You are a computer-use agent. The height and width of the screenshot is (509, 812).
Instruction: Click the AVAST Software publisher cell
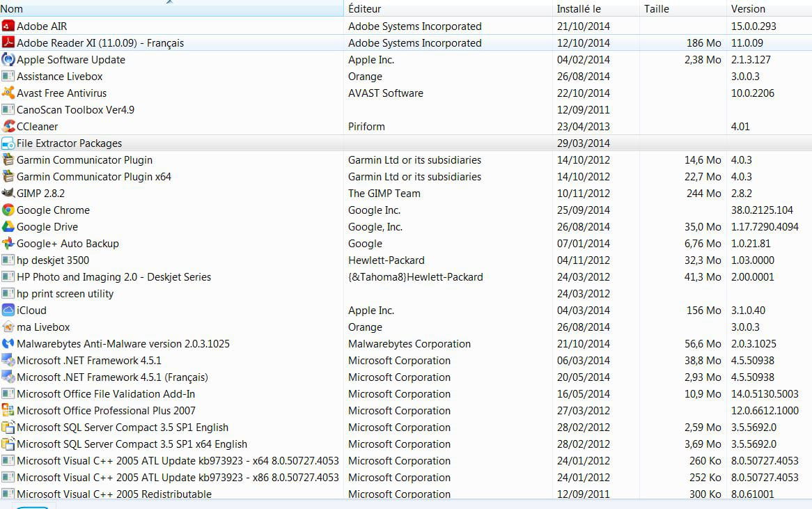pyautogui.click(x=386, y=93)
